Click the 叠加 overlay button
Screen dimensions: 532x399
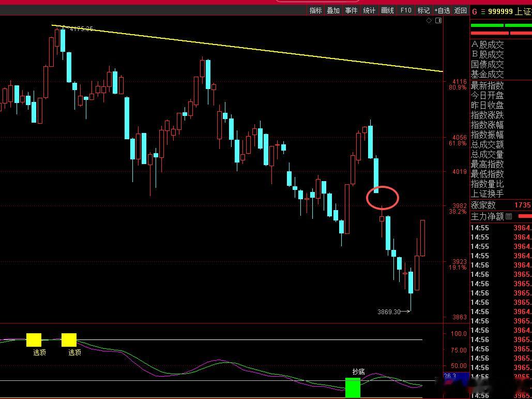point(333,10)
